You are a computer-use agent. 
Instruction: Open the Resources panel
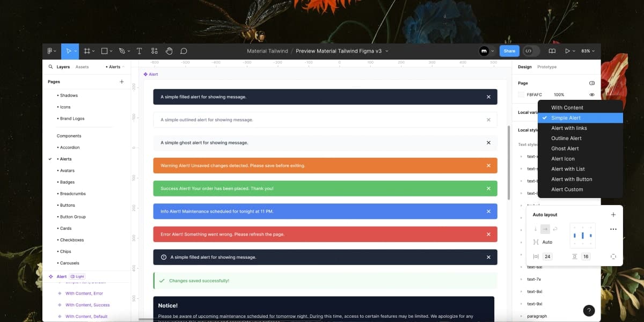154,50
